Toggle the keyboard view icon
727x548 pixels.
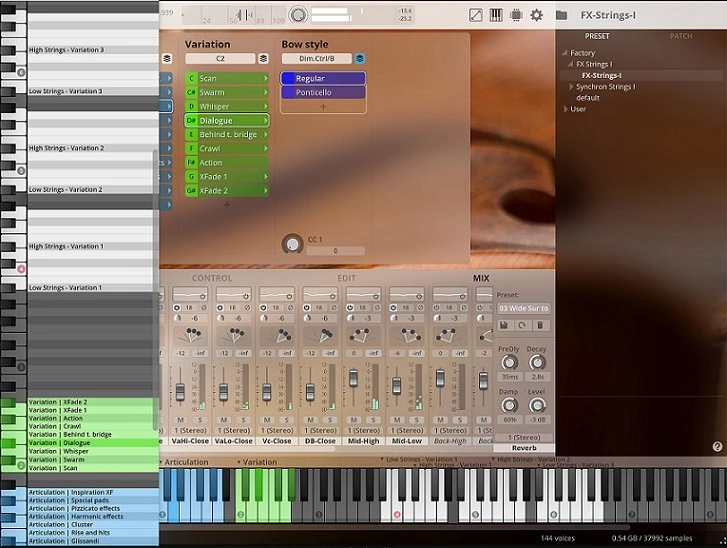[x=496, y=15]
